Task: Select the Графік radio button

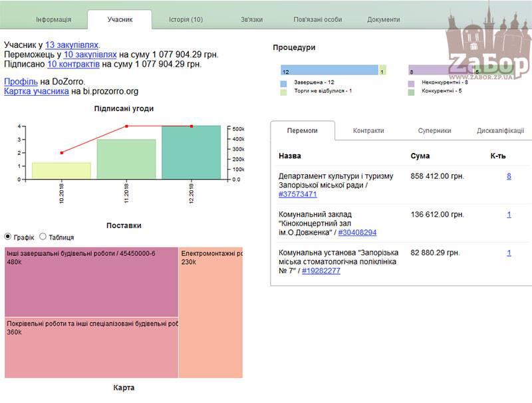Action: tap(8, 236)
